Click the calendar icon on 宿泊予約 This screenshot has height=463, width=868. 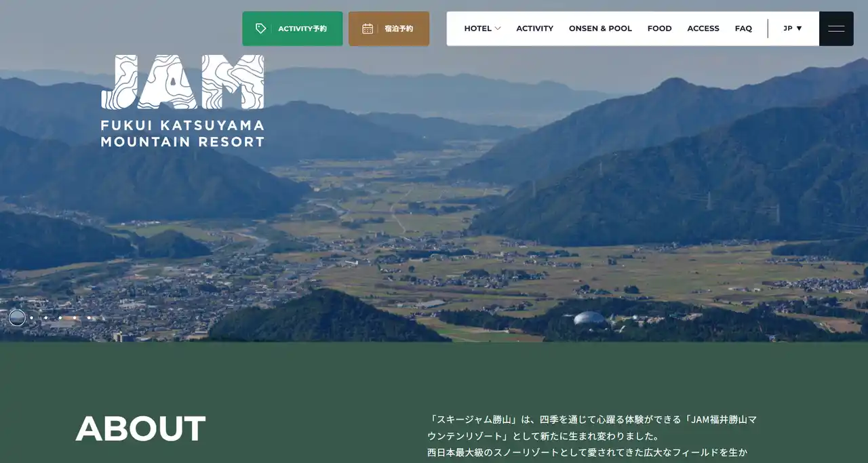pyautogui.click(x=368, y=28)
